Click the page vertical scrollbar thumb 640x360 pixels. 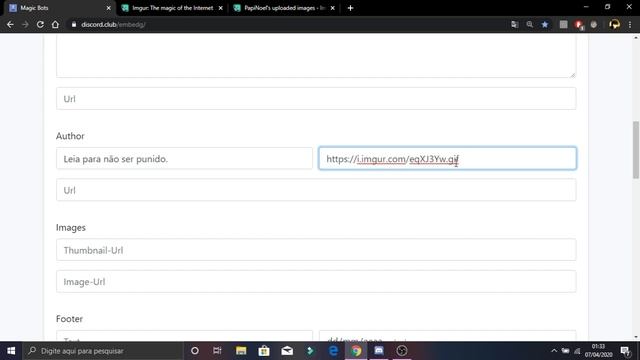coord(636,149)
